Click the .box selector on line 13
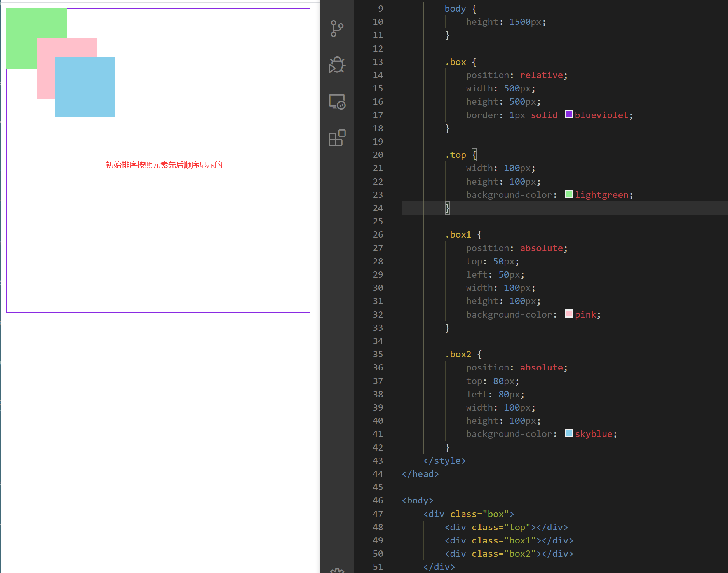This screenshot has height=573, width=728. coord(455,62)
